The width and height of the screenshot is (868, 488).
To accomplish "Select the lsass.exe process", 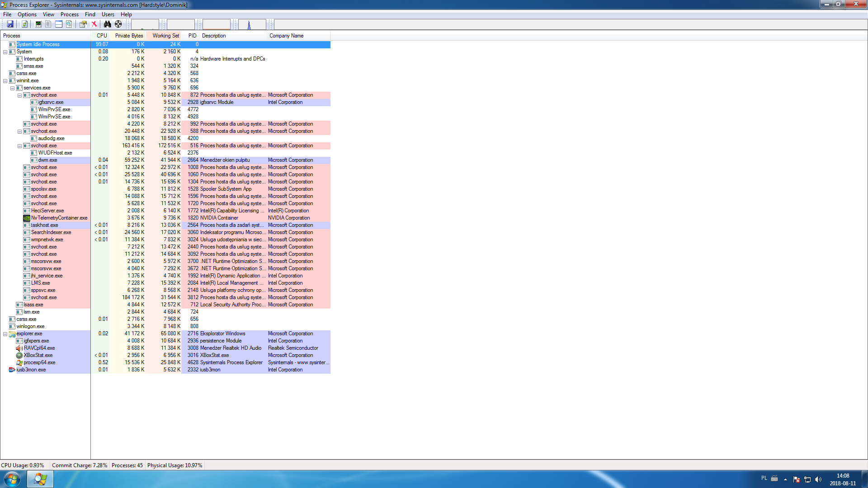I will coord(165,305).
